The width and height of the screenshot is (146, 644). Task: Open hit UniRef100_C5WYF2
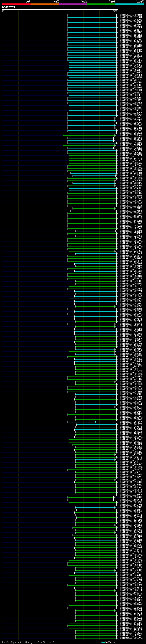[x=131, y=70]
